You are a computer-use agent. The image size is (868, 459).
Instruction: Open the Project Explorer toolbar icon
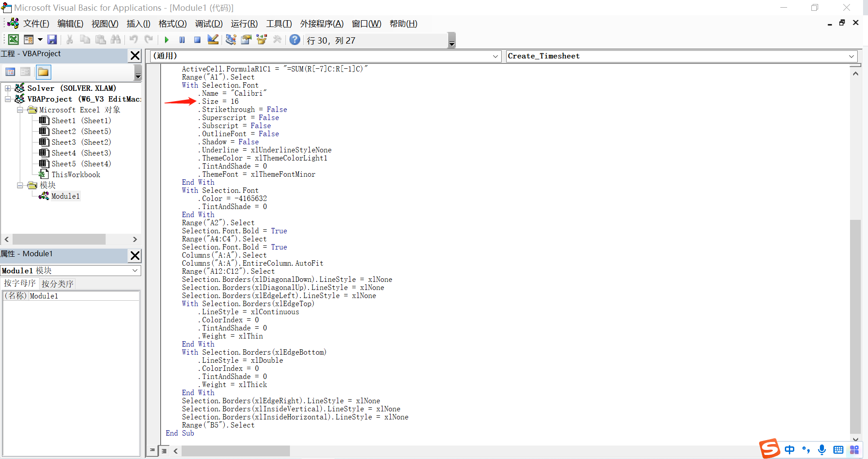click(231, 40)
